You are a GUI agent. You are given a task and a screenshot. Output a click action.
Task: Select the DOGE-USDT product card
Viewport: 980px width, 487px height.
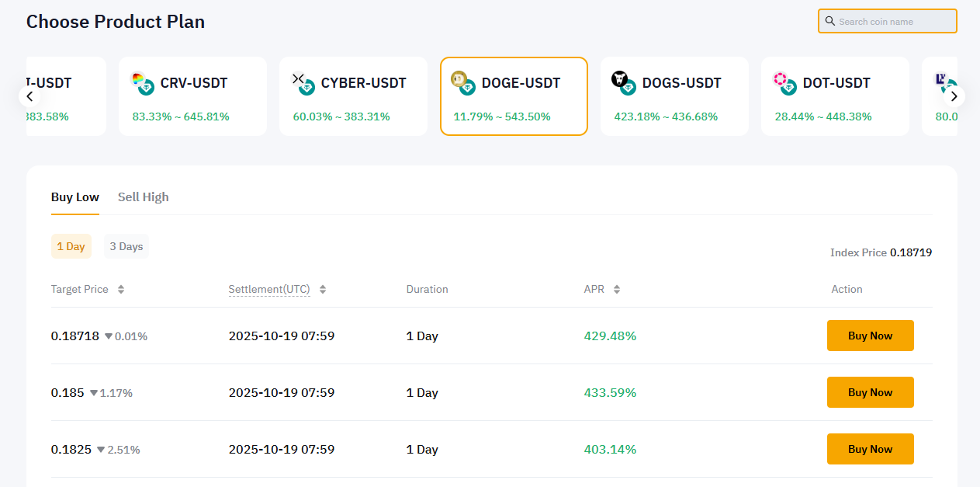(x=514, y=96)
